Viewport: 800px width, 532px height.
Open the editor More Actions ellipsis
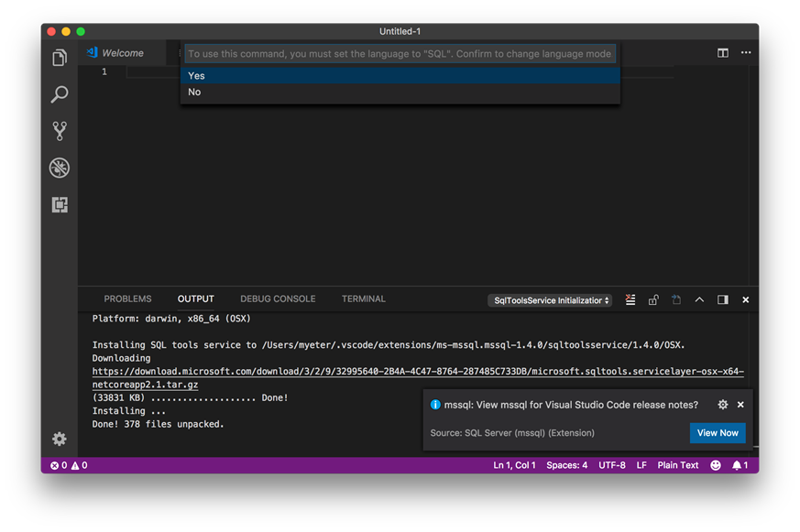click(x=746, y=52)
